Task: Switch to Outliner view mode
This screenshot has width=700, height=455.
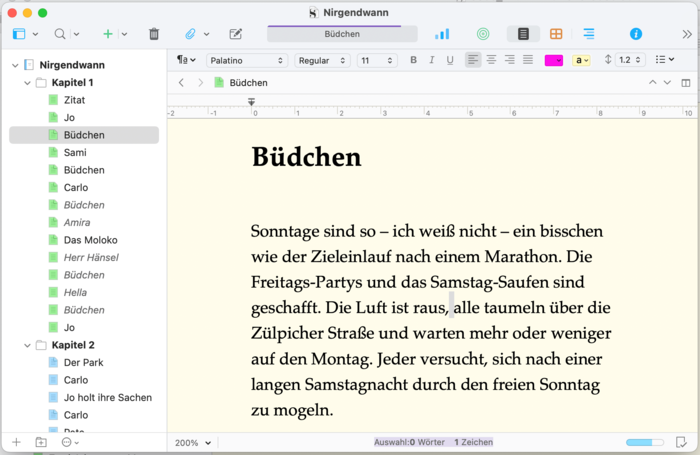Action: (588, 34)
